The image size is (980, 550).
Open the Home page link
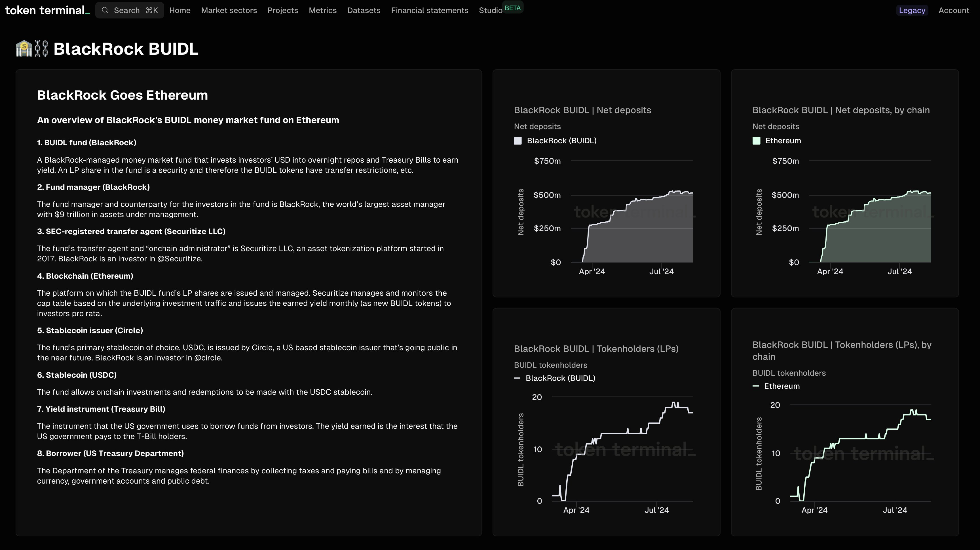179,10
